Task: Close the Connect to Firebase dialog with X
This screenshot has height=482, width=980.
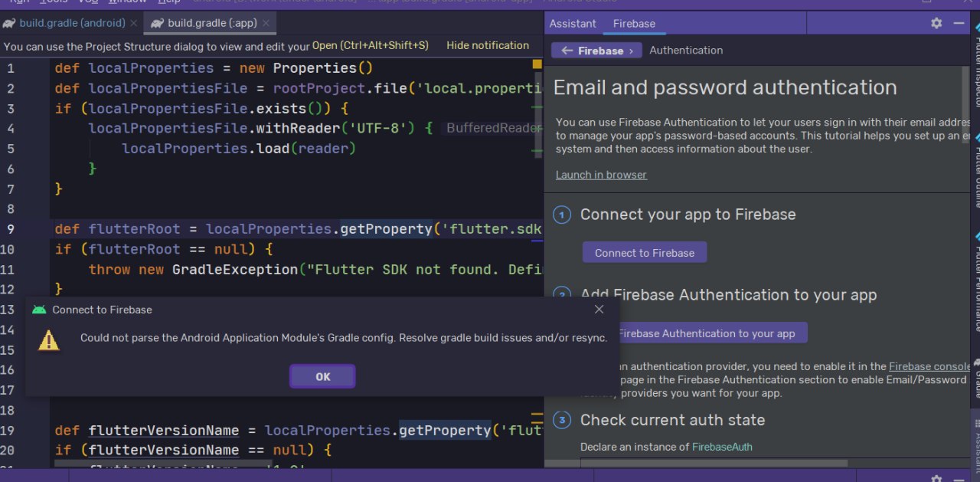Action: [x=599, y=309]
